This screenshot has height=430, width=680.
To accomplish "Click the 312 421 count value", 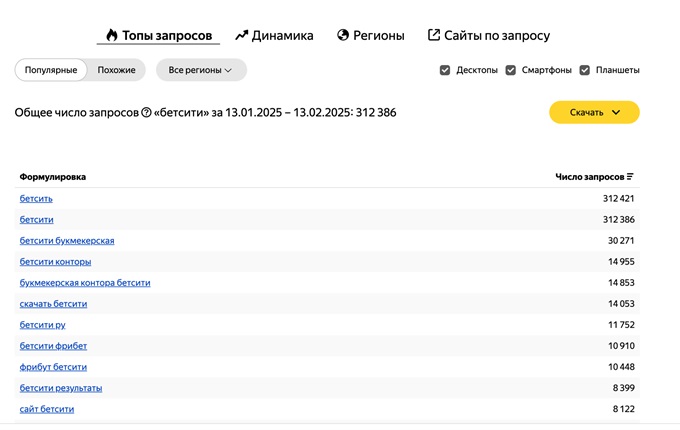I will pos(618,199).
